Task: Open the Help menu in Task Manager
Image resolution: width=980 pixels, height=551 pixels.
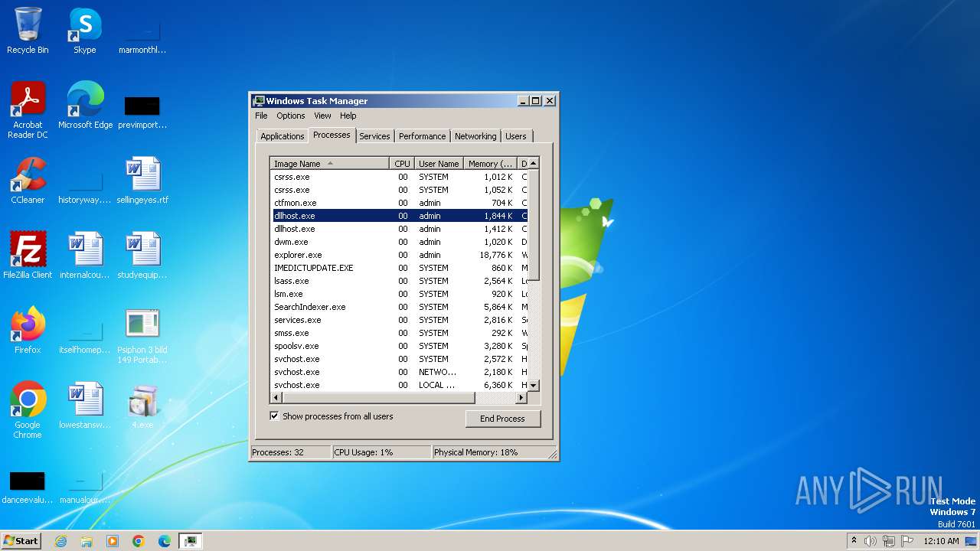Action: coord(348,116)
